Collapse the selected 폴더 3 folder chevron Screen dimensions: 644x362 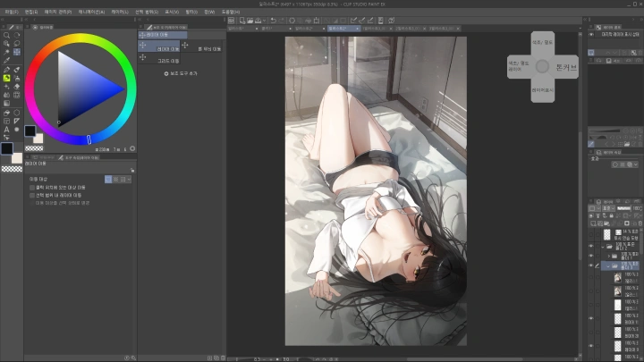[608, 266]
